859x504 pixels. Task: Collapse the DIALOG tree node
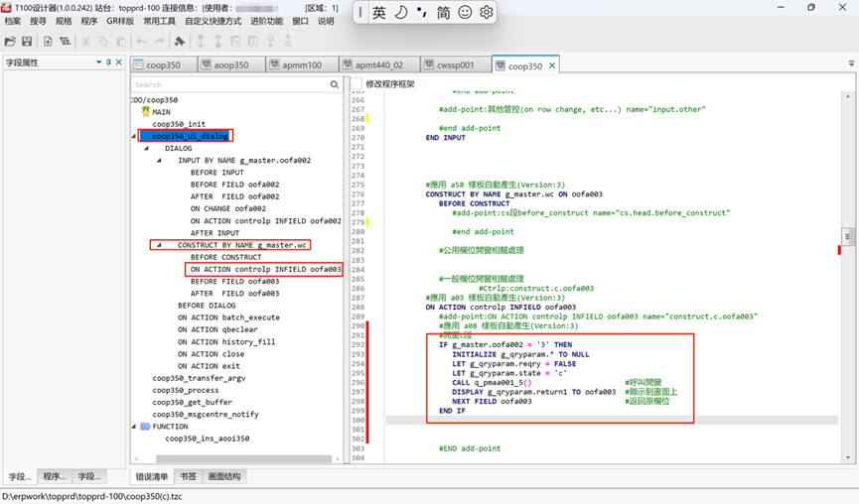[146, 148]
